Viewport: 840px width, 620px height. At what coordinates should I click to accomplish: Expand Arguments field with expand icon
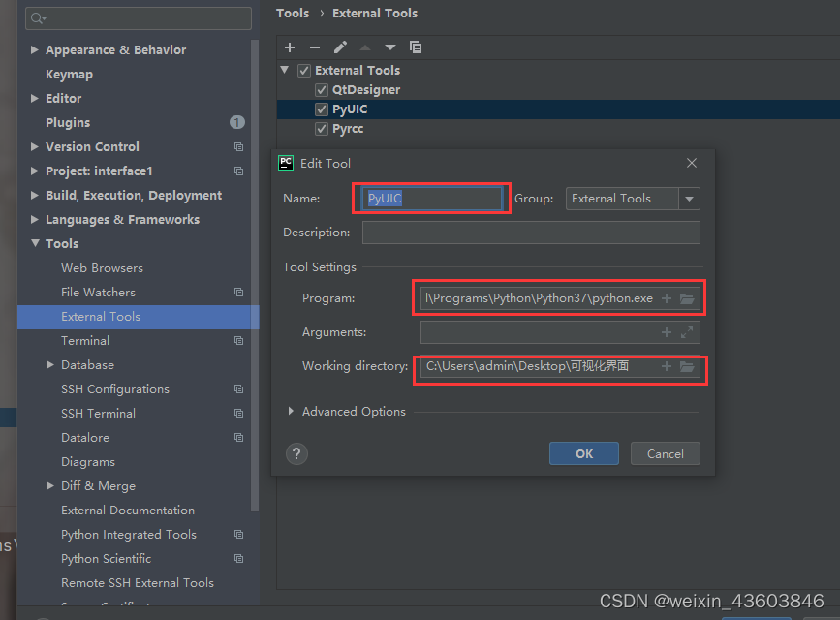pos(687,332)
